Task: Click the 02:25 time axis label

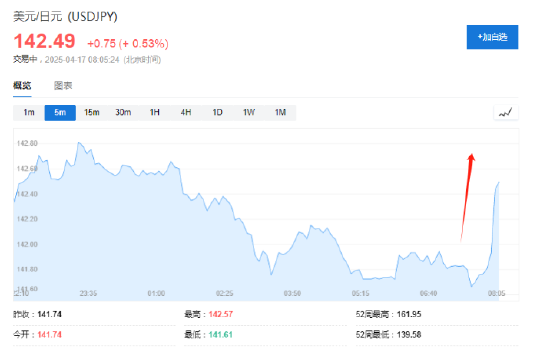Action: click(x=224, y=293)
